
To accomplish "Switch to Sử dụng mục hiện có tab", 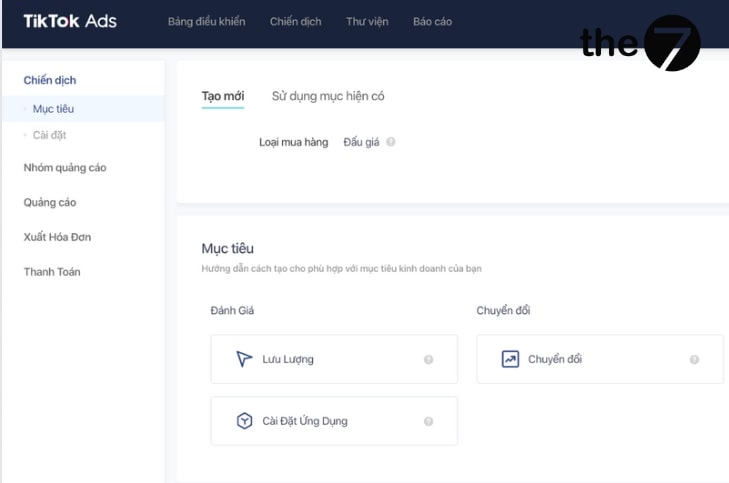I will [328, 96].
